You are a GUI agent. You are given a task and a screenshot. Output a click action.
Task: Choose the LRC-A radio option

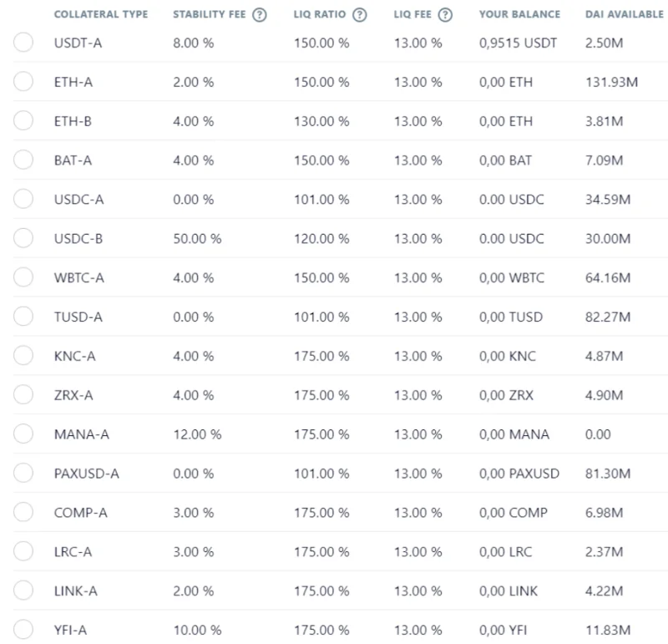(23, 551)
